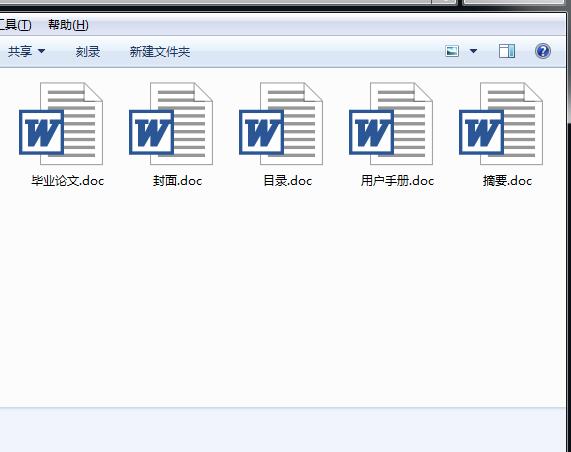
Task: Open the 工具(T) menu
Action: point(16,25)
